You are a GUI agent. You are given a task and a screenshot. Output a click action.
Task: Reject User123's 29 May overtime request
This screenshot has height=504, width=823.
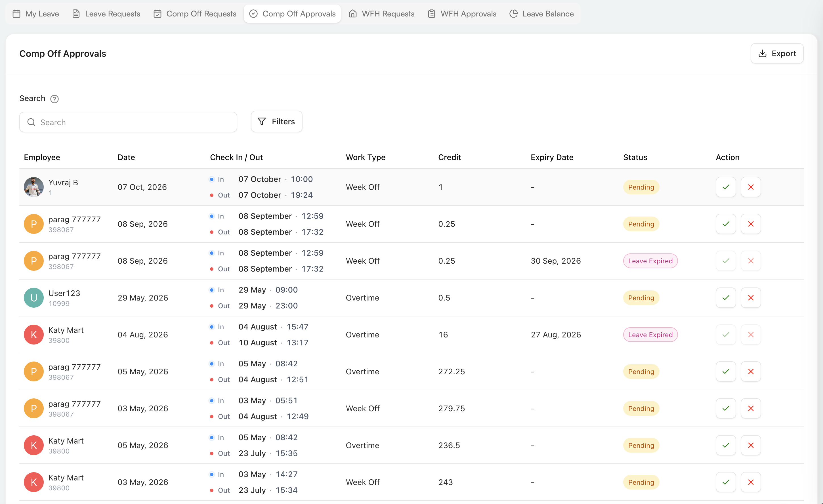pos(751,298)
